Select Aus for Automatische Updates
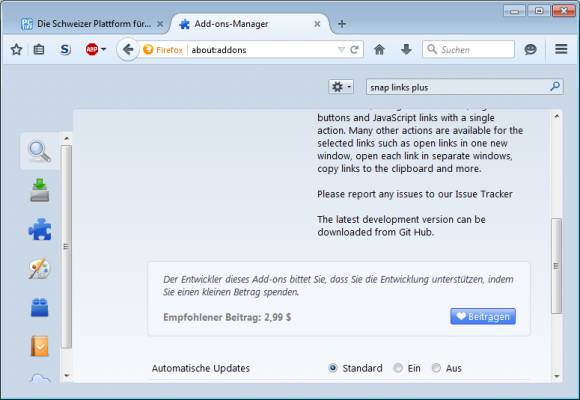Viewport: 580px width, 400px height. [x=436, y=368]
